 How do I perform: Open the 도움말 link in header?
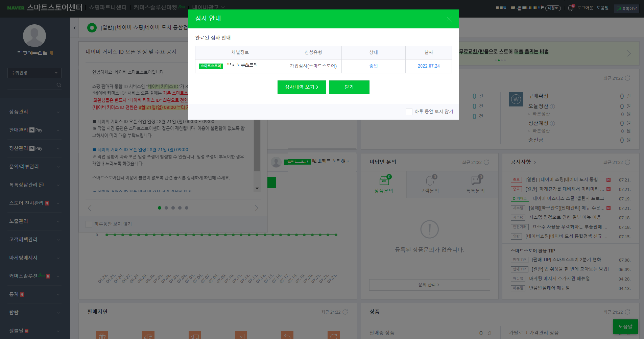602,8
